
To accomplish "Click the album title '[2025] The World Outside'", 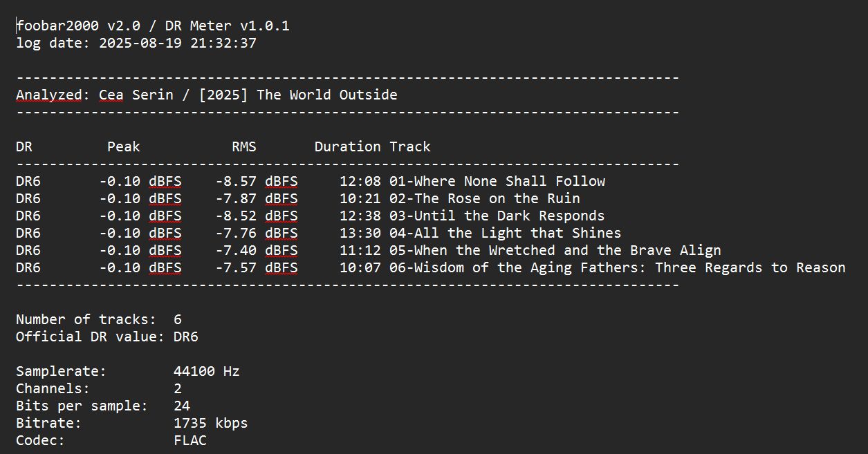I will click(x=298, y=95).
